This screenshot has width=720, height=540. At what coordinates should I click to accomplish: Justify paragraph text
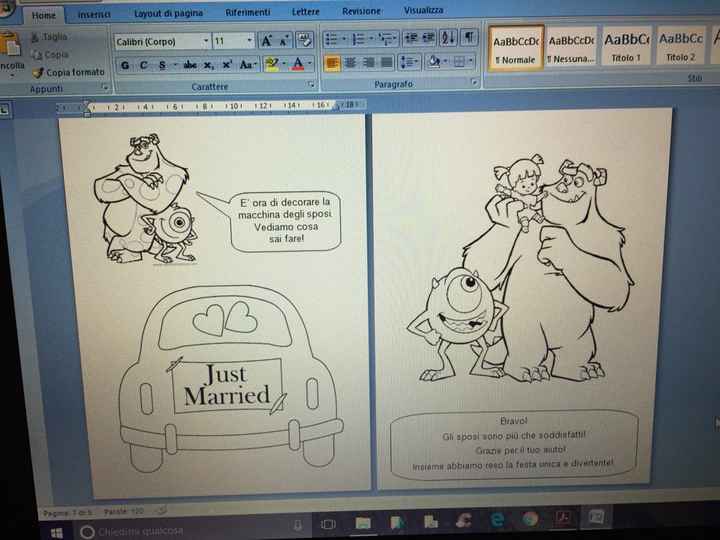click(x=387, y=62)
